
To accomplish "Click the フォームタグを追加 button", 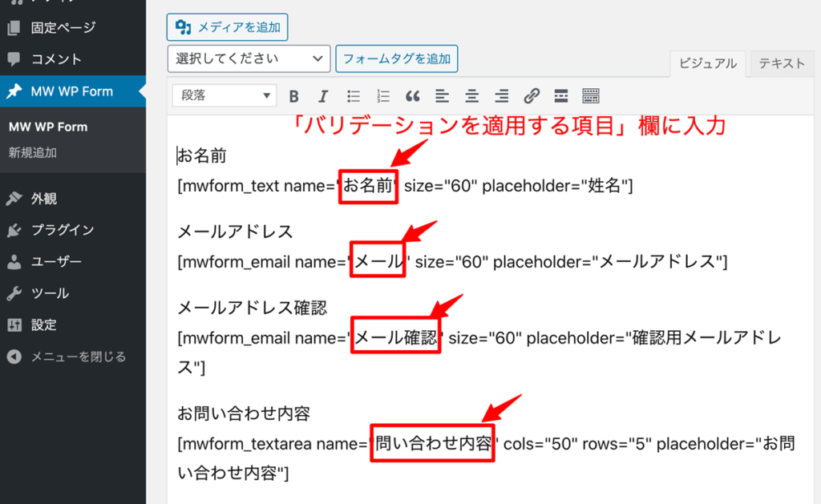I will tap(396, 58).
